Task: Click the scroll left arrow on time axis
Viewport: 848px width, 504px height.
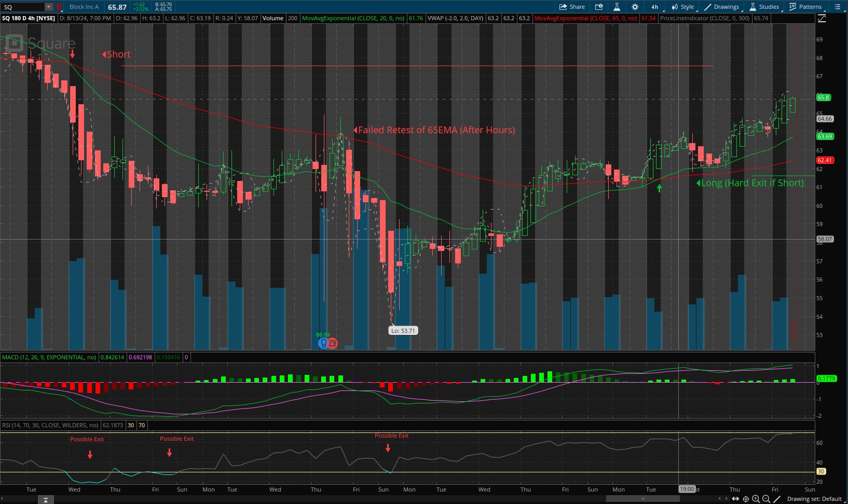Action: (719, 499)
